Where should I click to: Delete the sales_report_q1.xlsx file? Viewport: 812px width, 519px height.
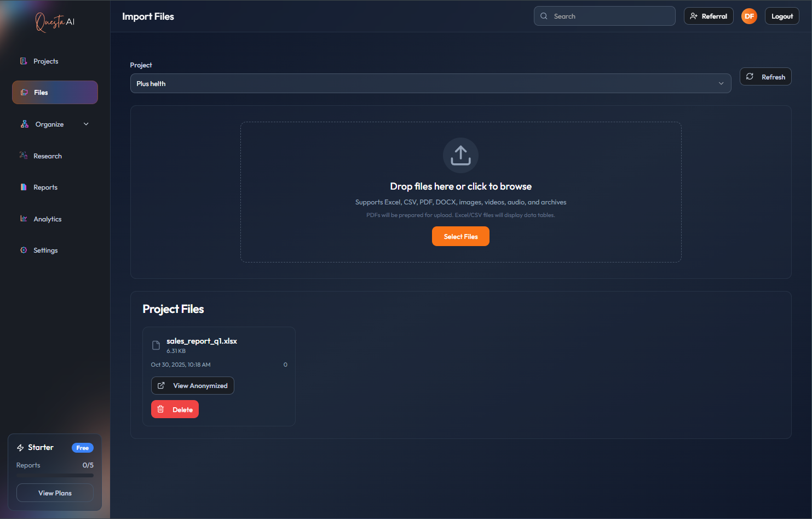[175, 409]
